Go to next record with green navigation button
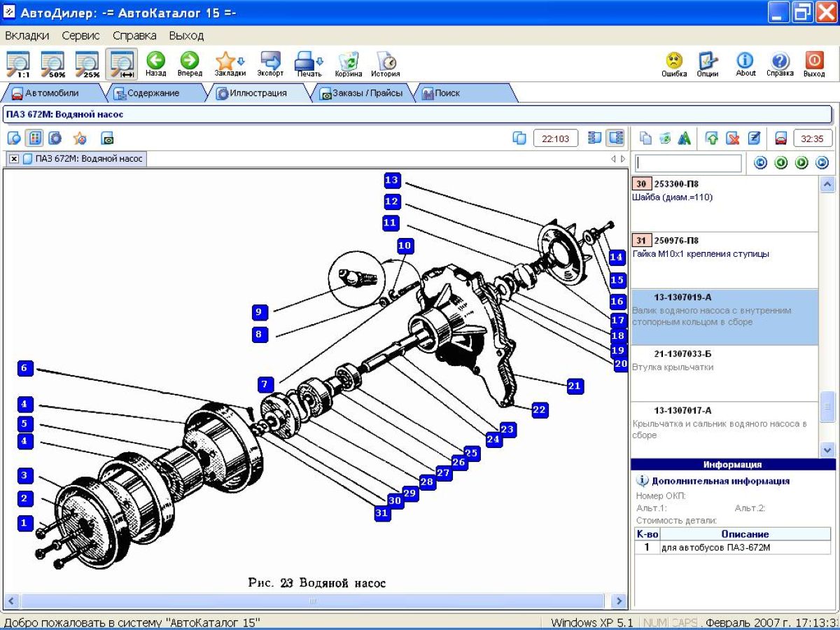Image resolution: width=840 pixels, height=630 pixels. click(x=801, y=163)
